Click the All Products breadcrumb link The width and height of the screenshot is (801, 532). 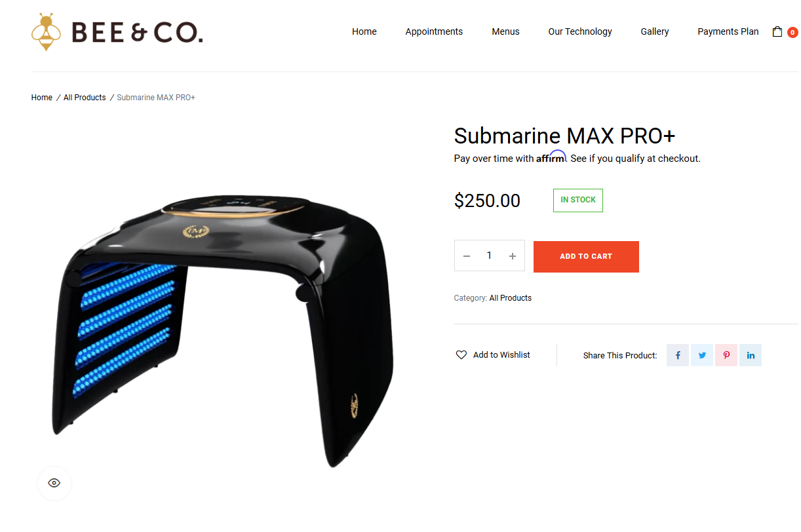[85, 98]
